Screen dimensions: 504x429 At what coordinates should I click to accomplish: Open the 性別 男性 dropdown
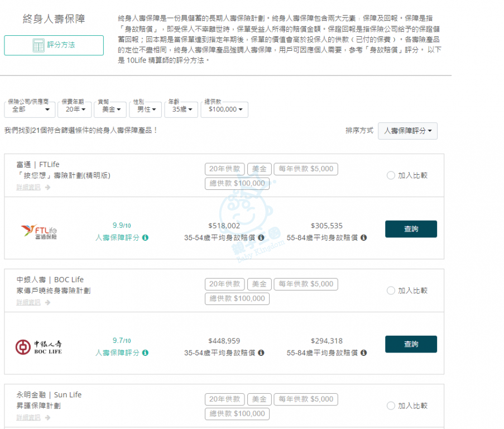145,109
